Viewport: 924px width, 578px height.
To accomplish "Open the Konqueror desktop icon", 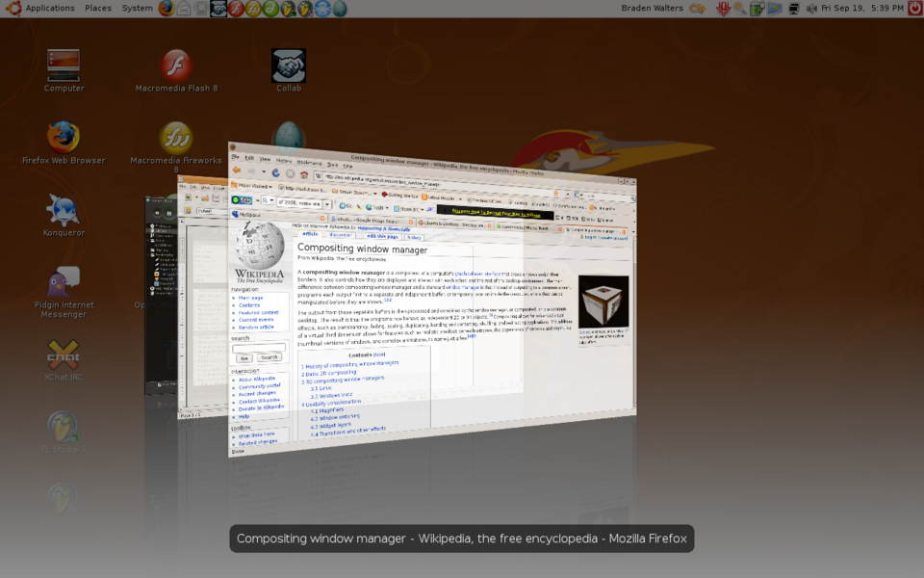I will (x=64, y=215).
